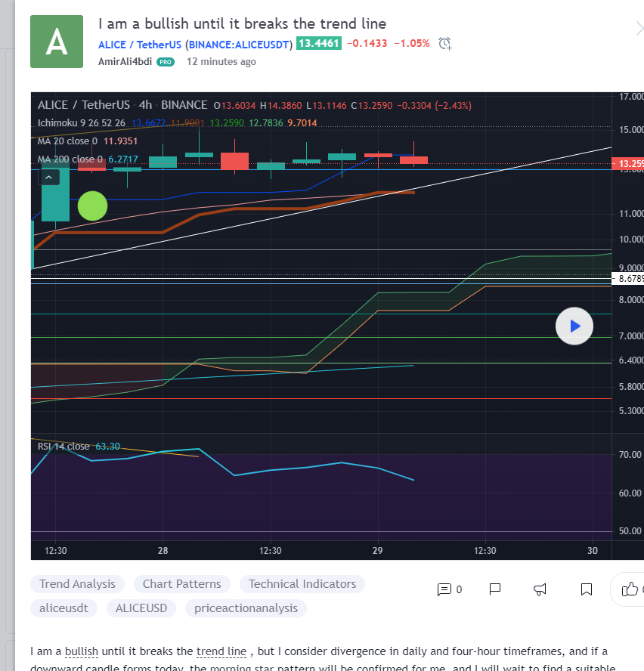
Task: Click the underlined 'trend line' term in description
Action: 221,651
